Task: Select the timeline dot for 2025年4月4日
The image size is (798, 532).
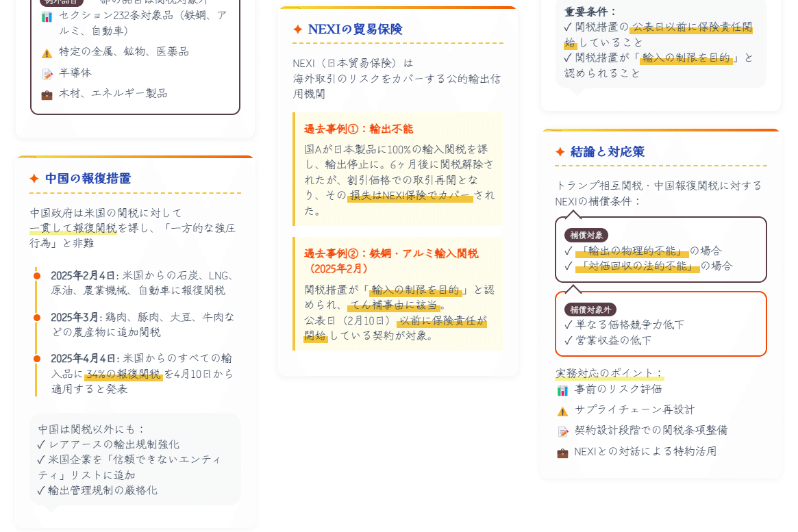Action: point(36,359)
